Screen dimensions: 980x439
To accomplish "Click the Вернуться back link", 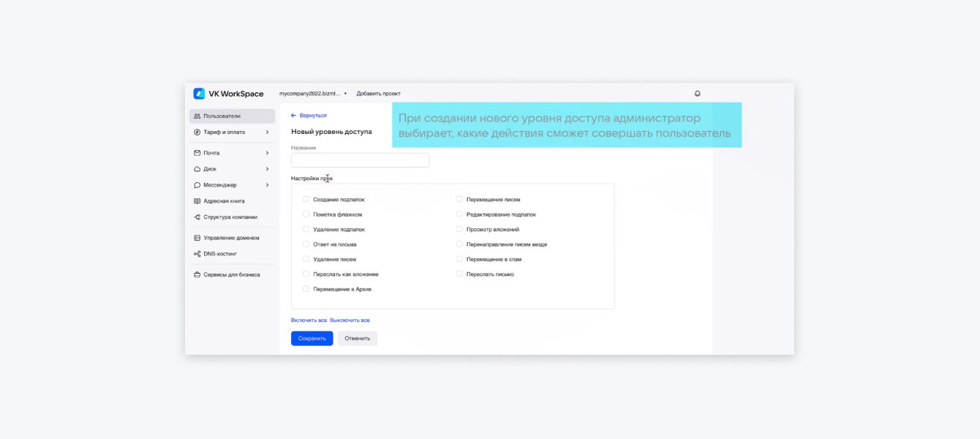I will [x=309, y=116].
